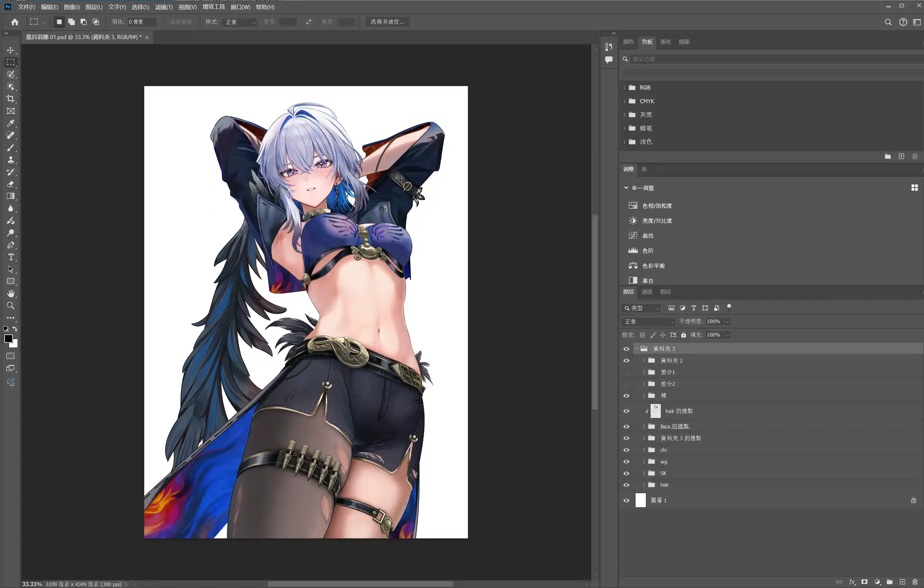Add a 色相/饱和度 adjustment
Screen dimensions: 924x588
pos(656,206)
